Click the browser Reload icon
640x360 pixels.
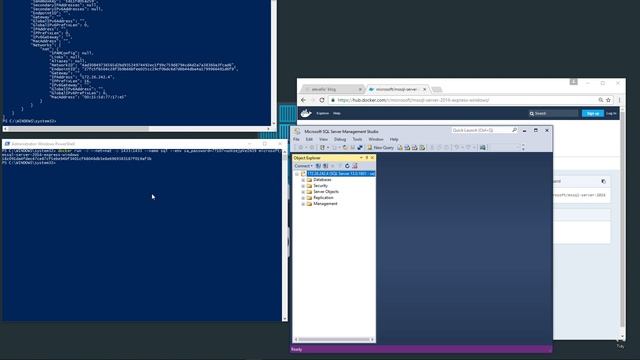(x=322, y=100)
